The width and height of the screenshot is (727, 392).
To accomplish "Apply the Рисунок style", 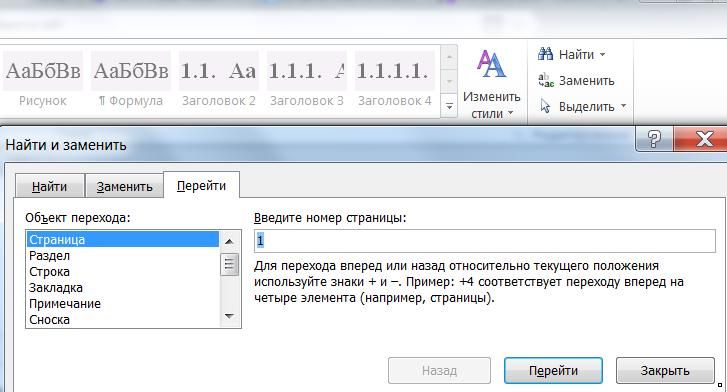I will click(x=43, y=79).
